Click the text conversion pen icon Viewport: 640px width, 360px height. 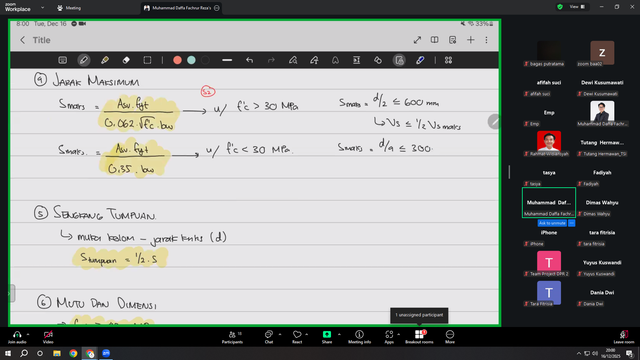pos(314,60)
